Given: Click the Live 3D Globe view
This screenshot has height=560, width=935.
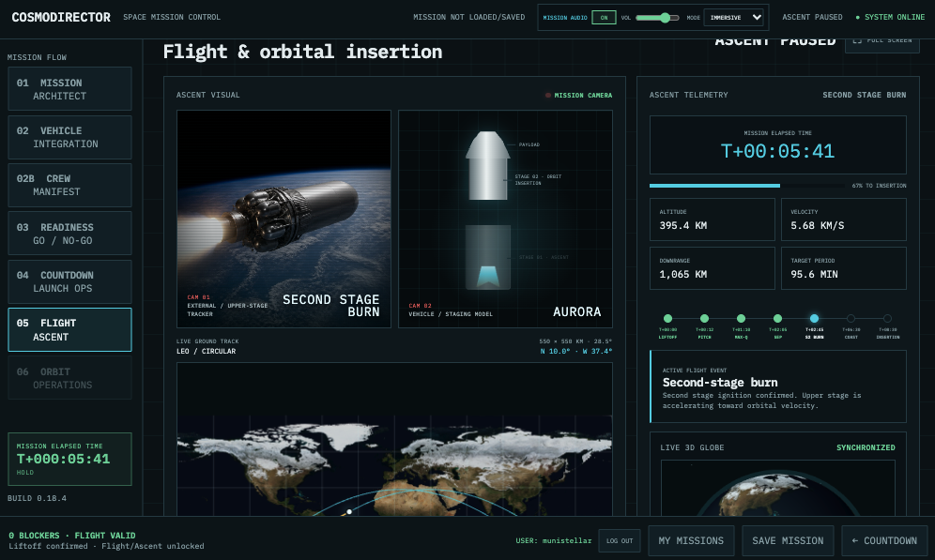Looking at the screenshot, I should (x=777, y=488).
